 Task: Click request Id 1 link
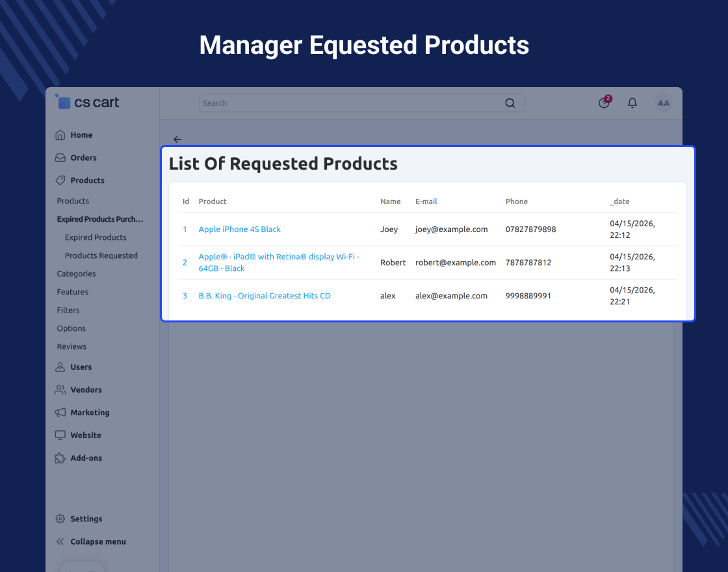click(185, 229)
